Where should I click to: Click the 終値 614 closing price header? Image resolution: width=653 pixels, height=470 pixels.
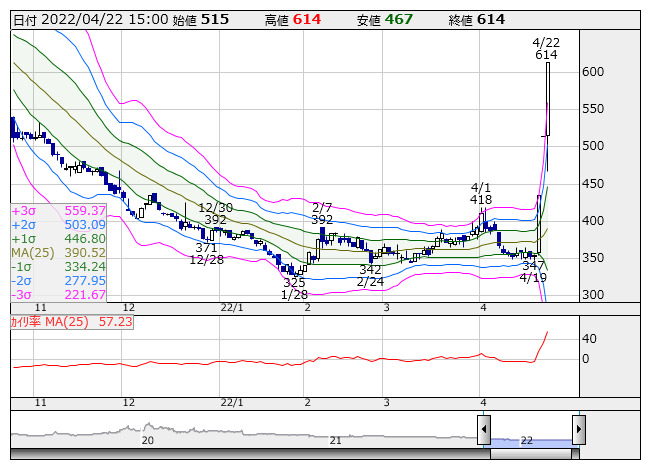478,19
